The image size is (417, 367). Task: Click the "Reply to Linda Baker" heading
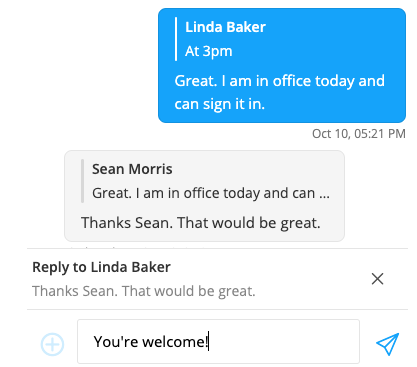point(101,267)
